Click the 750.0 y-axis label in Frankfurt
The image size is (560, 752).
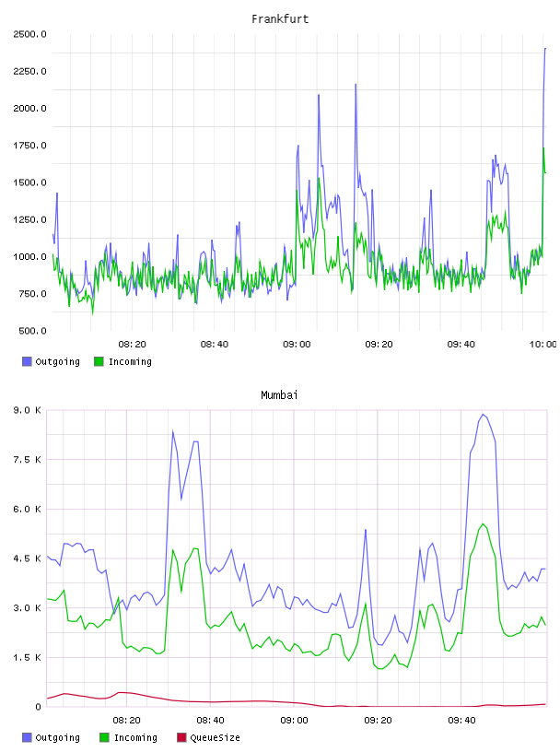pos(32,294)
